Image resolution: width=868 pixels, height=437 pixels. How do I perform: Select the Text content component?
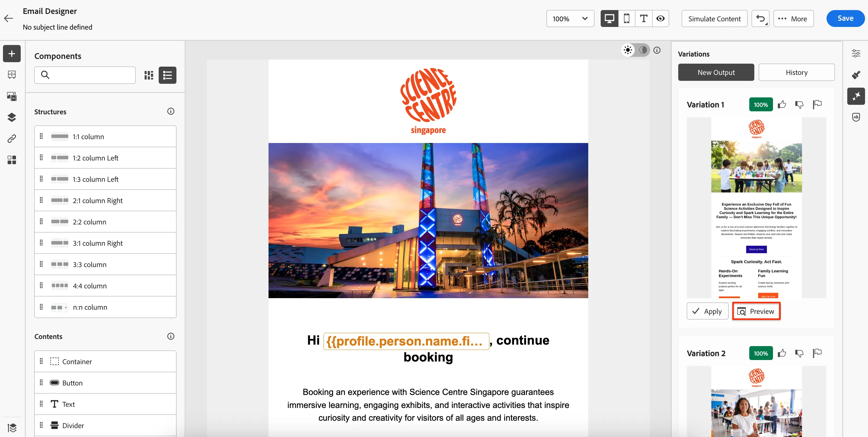pyautogui.click(x=105, y=404)
